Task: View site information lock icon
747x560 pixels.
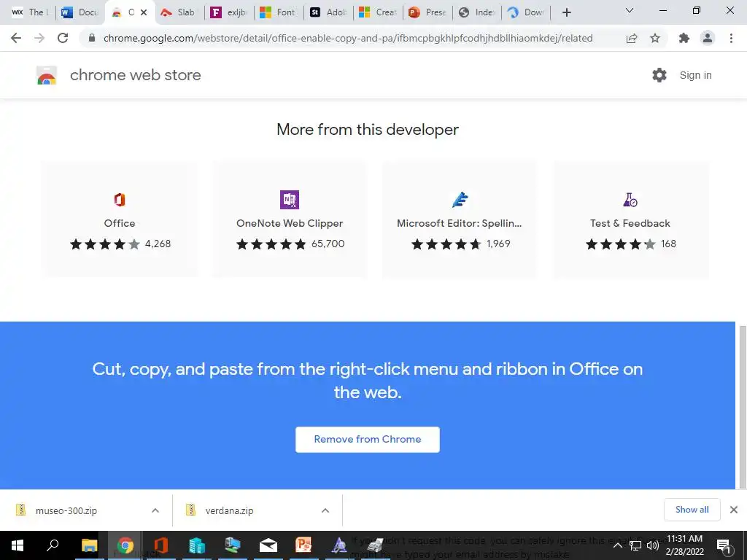Action: [92, 38]
